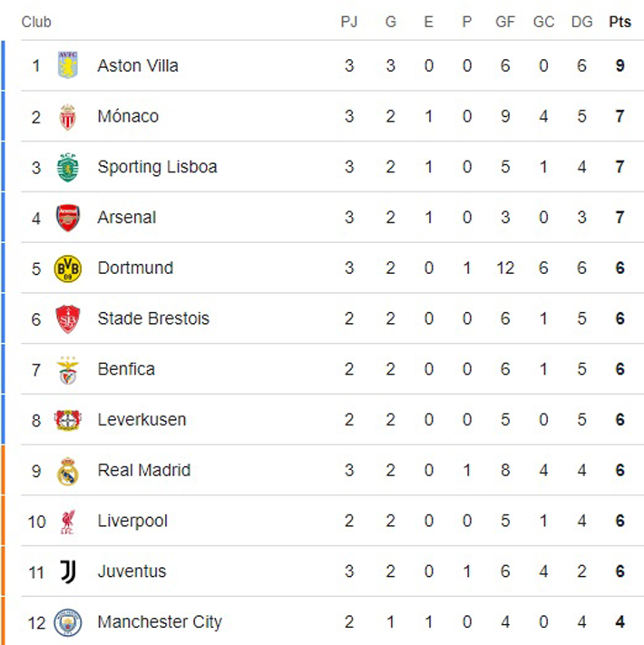Click the Benfica eagle crest
The width and height of the screenshot is (644, 645).
click(68, 369)
